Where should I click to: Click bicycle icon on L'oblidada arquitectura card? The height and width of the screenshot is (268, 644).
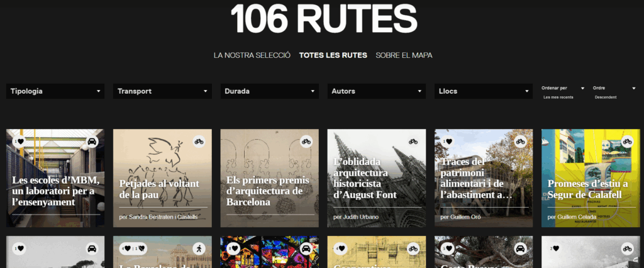(413, 142)
